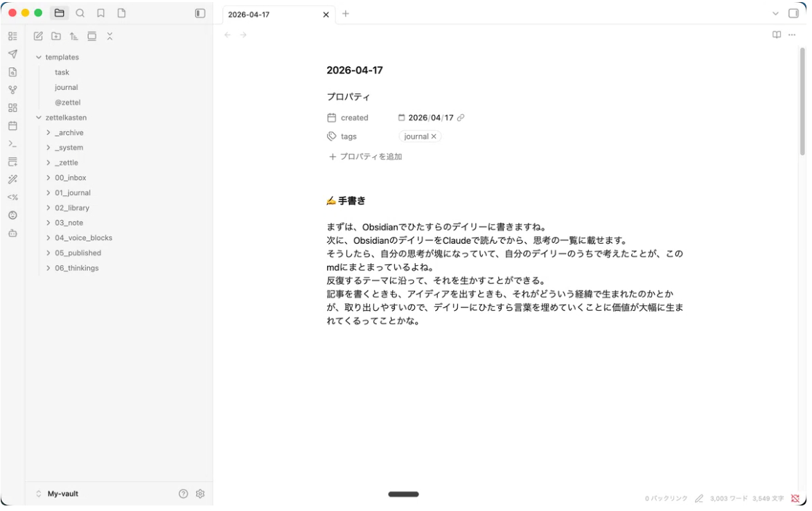
Task: Navigate forward in note history
Action: pos(243,35)
